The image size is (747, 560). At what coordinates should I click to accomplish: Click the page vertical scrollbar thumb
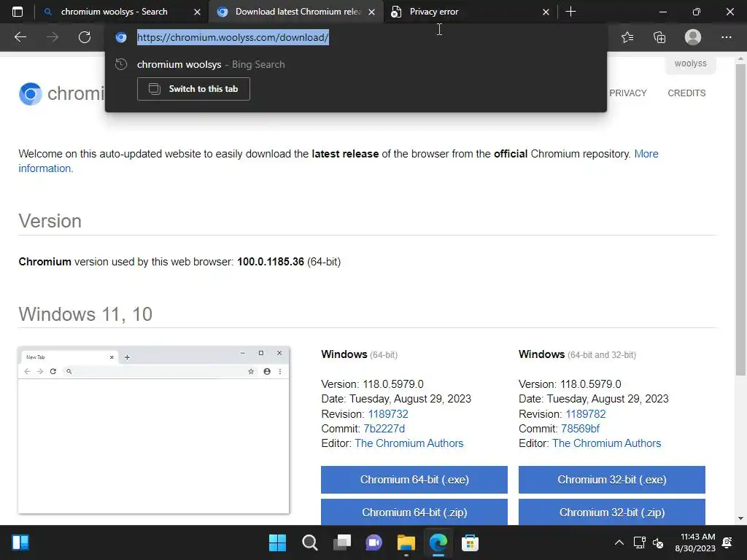[x=740, y=219]
